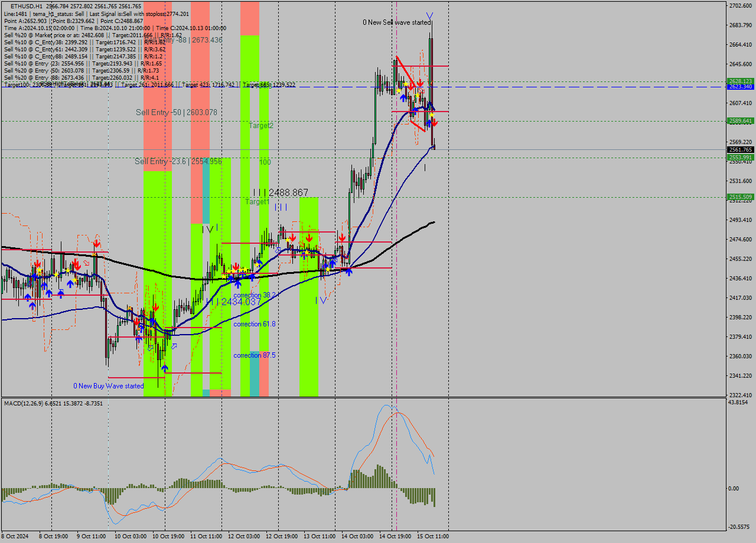This screenshot has width=756, height=543.
Task: Click the 0.00 MACD zero level value
Action: [x=734, y=488]
